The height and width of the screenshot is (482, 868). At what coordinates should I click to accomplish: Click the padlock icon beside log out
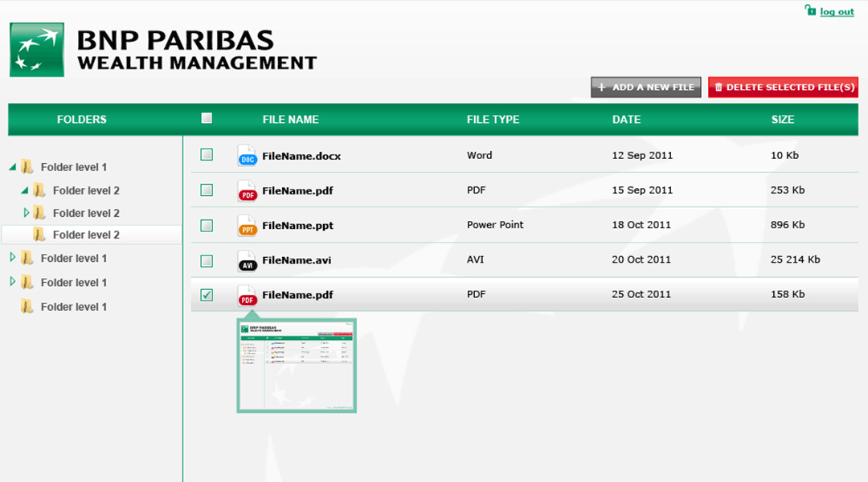click(810, 10)
